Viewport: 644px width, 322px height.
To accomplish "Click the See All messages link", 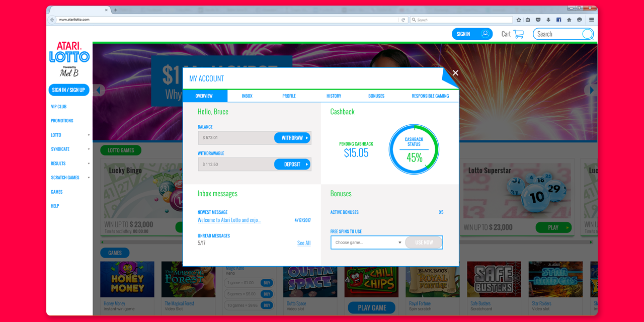I will pyautogui.click(x=304, y=243).
